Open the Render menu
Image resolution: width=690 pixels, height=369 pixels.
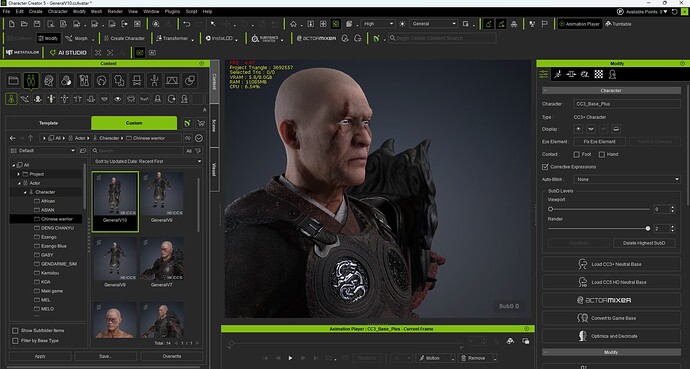pyautogui.click(x=115, y=11)
